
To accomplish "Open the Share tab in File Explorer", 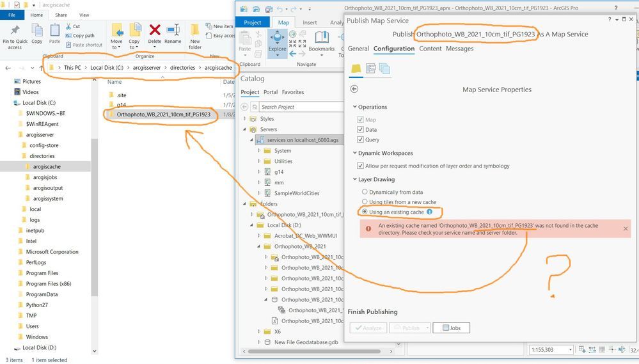I will 61,15.
